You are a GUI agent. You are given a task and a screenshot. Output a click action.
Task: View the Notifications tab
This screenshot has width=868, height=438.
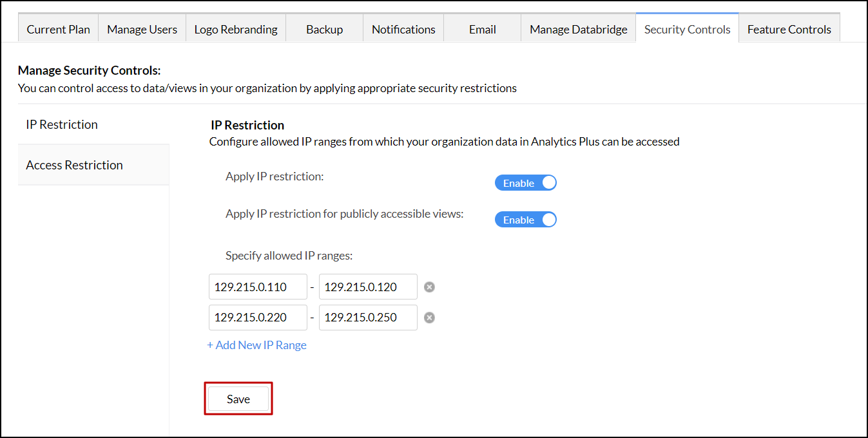[403, 29]
